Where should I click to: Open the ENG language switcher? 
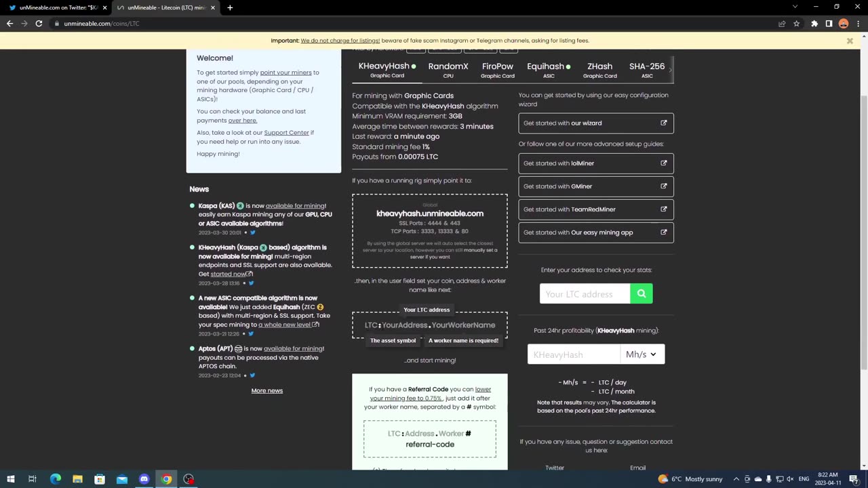[804, 479]
